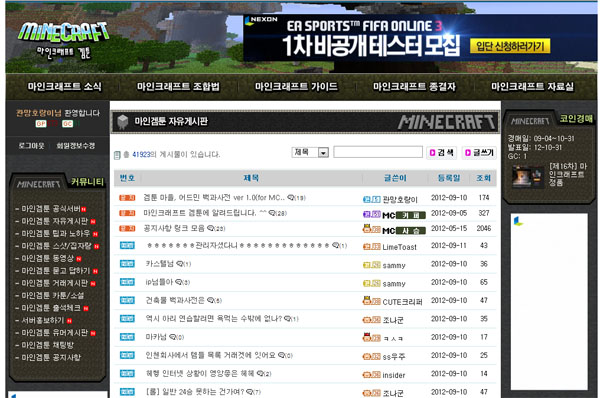Open sidebar 마인겜툰 유머게시판
Screen dimensions: 600x398
pos(55,333)
